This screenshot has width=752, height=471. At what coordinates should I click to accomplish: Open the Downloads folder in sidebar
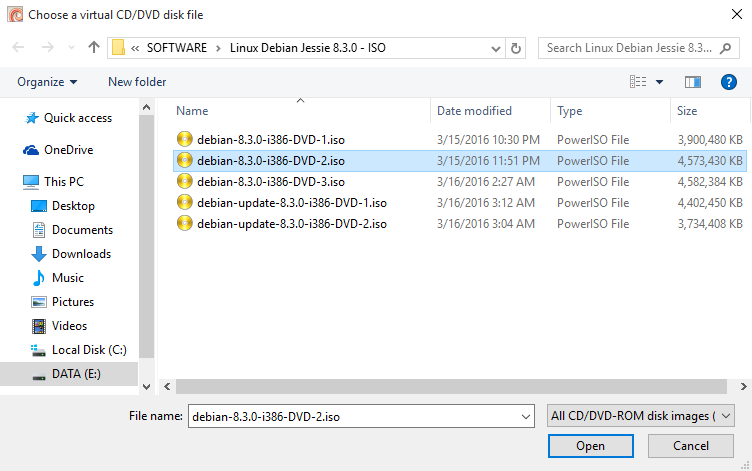point(71,254)
